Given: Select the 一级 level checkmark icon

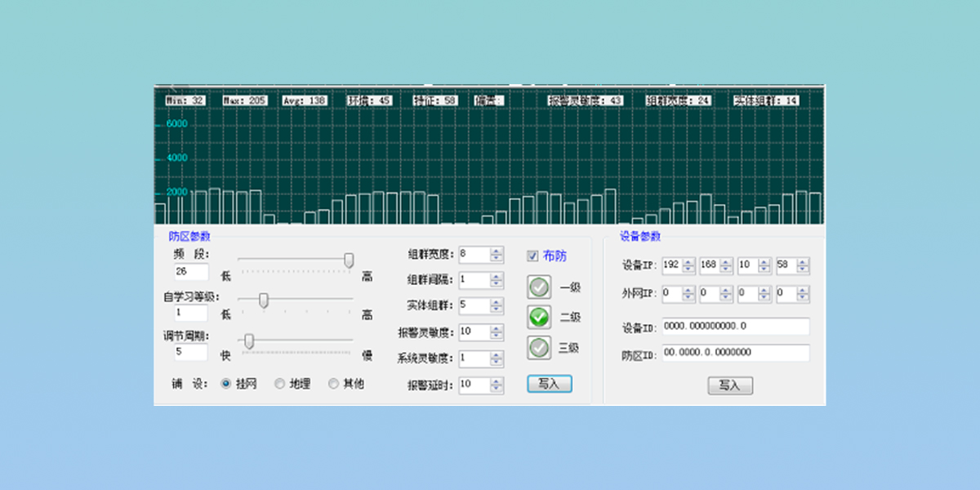Looking at the screenshot, I should (539, 287).
